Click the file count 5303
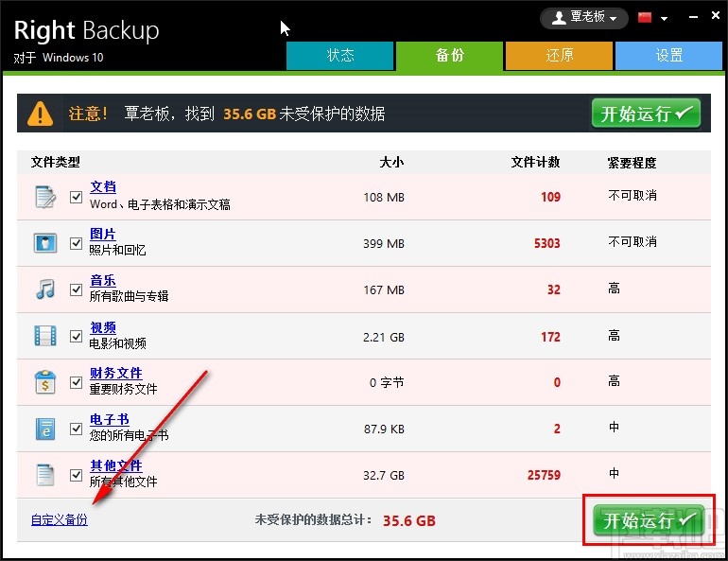The height and width of the screenshot is (561, 728). (x=546, y=243)
